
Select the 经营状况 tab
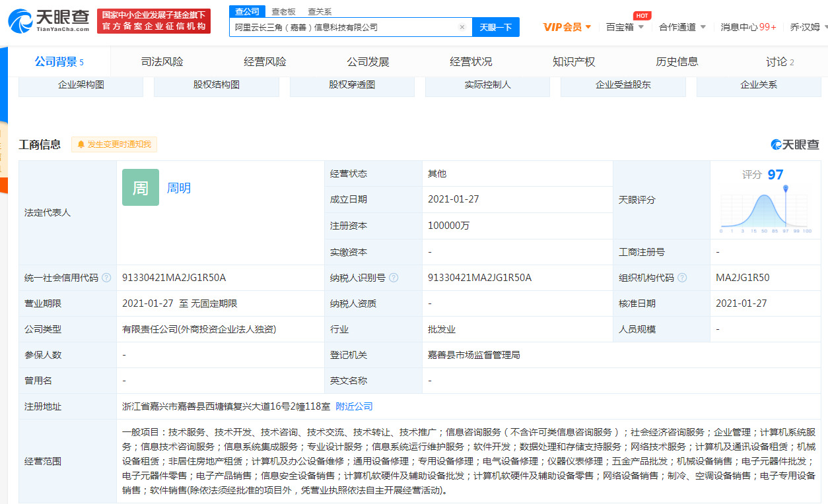click(471, 62)
